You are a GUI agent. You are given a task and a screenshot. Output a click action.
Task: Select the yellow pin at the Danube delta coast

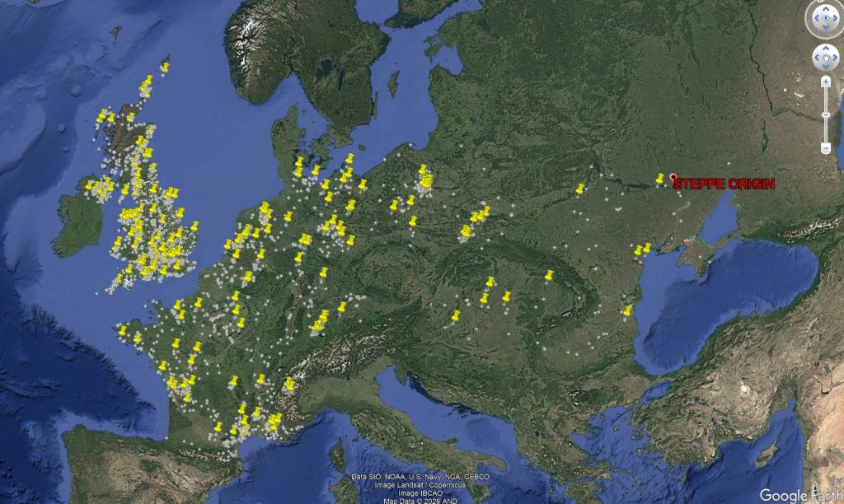point(627,311)
